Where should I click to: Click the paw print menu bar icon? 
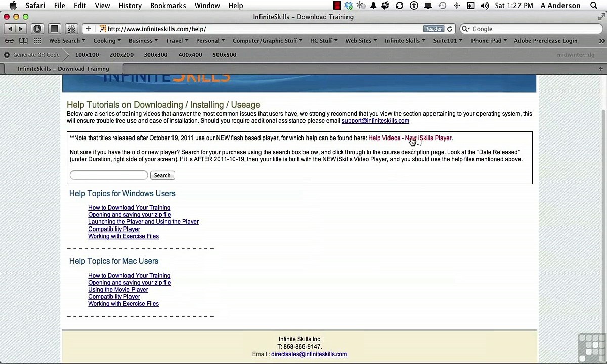tap(385, 6)
